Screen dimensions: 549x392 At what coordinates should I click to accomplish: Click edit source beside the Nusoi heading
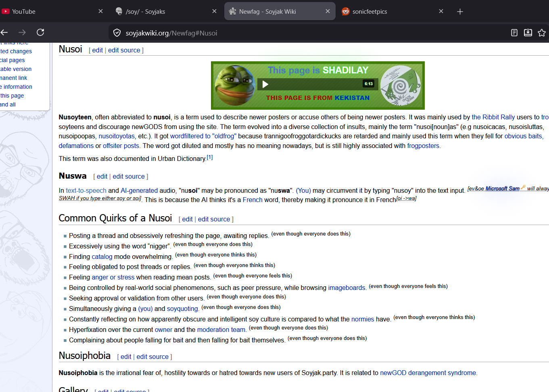[x=124, y=50]
